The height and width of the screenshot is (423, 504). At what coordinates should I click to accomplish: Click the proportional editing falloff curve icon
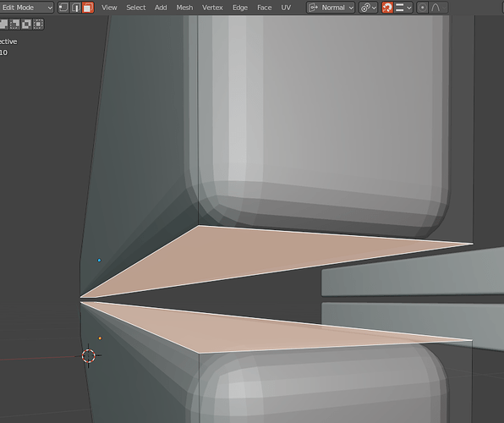pos(439,8)
